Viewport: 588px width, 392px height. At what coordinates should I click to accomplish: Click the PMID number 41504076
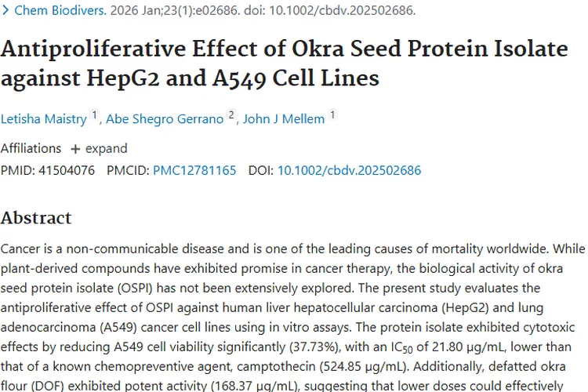[66, 170]
